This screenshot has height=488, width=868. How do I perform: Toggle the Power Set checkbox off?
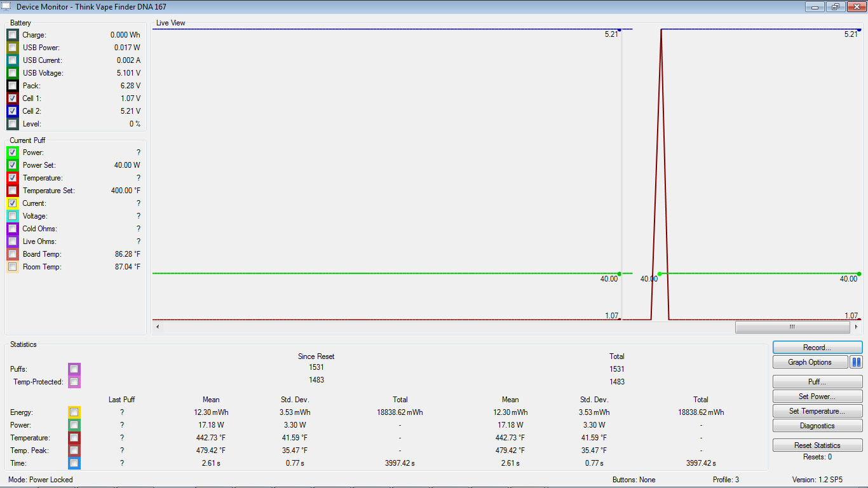[13, 165]
